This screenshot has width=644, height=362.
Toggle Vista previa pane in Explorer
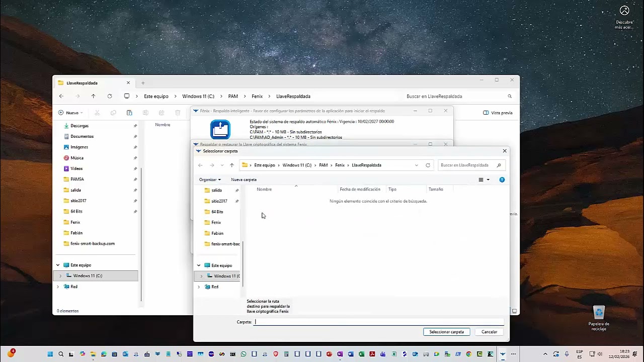498,113
